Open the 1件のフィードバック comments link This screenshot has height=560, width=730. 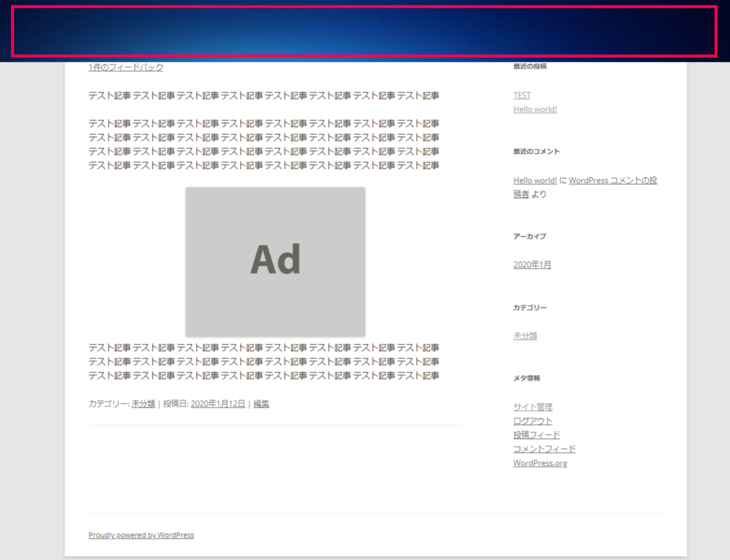[x=126, y=67]
